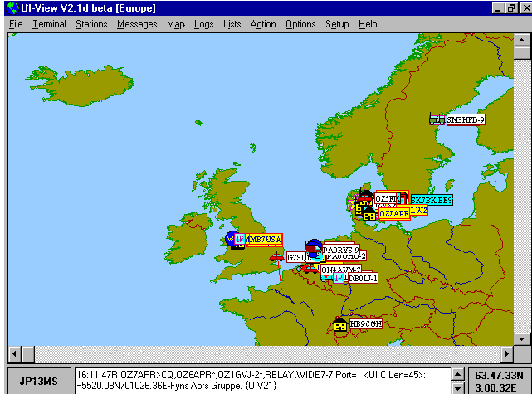Select the HB9CGH station label
532x394 pixels.
click(365, 323)
